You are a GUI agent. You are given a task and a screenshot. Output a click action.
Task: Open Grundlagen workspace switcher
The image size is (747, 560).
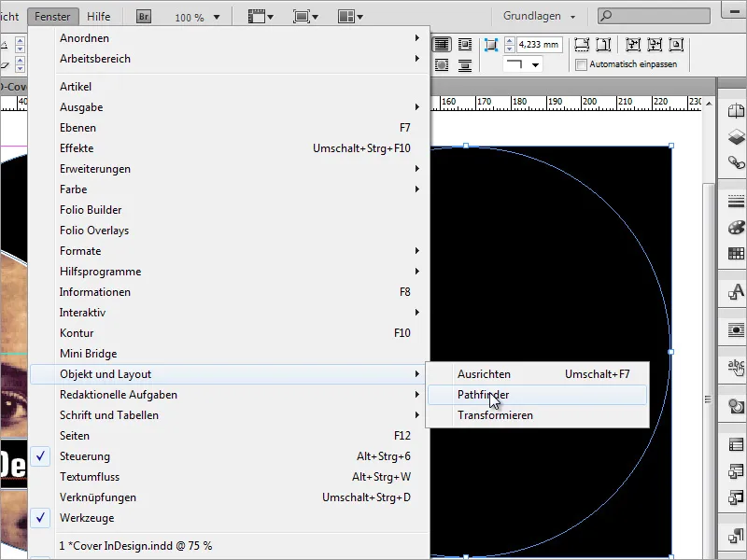coord(540,16)
